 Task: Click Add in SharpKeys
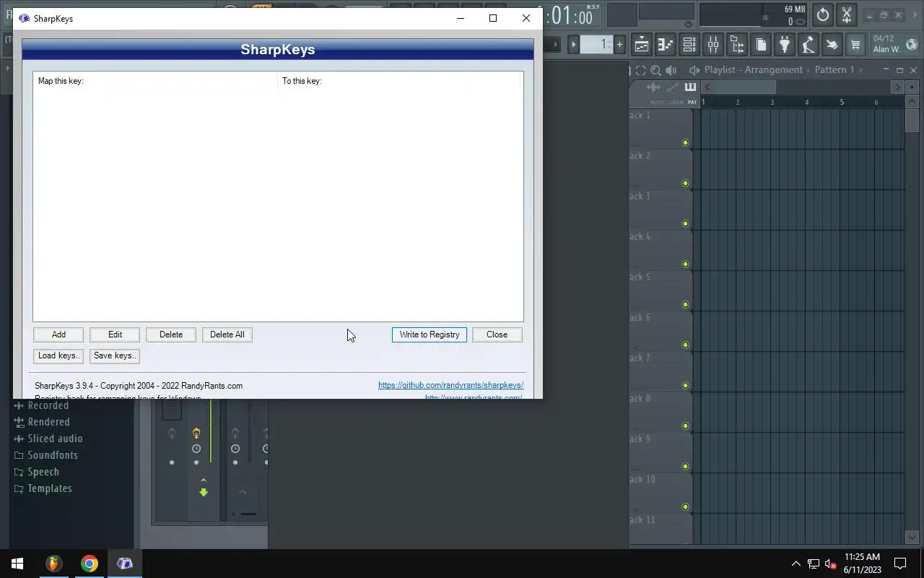[58, 335]
